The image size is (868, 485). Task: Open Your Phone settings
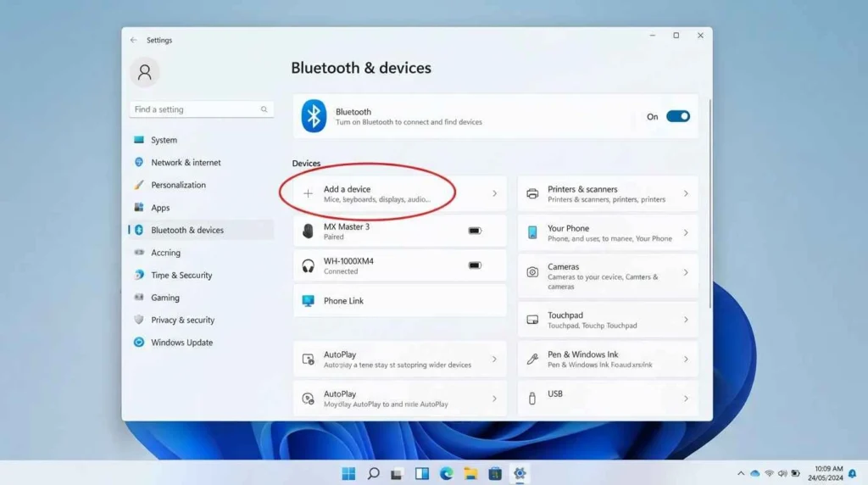(x=608, y=233)
